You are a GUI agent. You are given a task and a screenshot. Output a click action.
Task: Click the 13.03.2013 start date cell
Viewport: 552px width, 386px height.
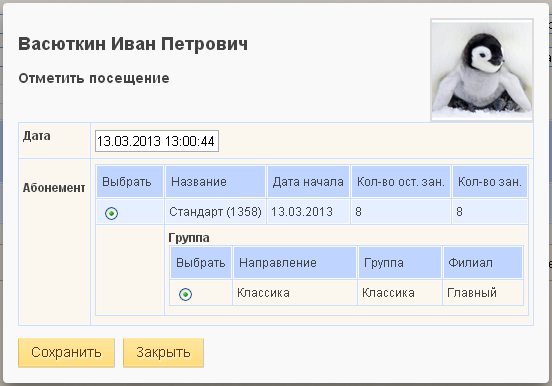pyautogui.click(x=308, y=212)
